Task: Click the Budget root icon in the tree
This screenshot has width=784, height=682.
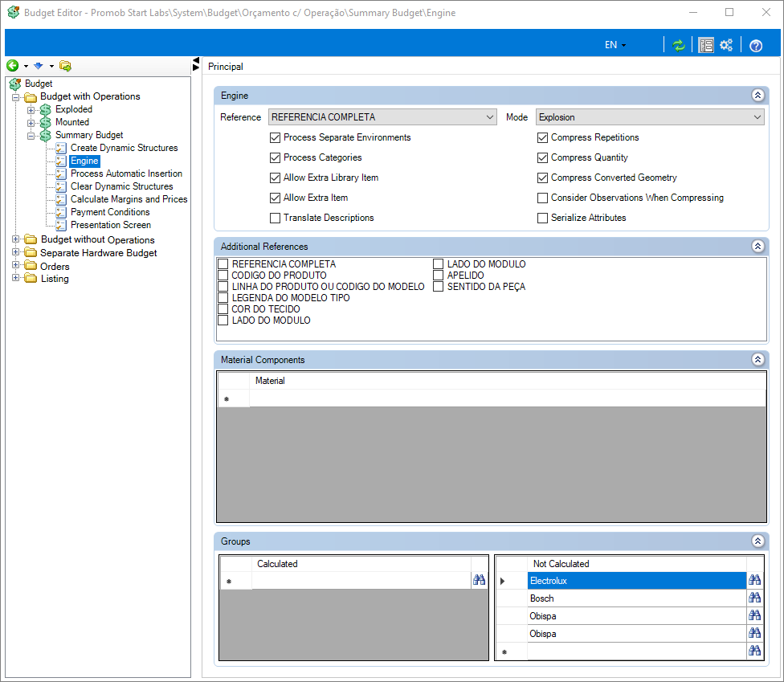Action: (15, 84)
